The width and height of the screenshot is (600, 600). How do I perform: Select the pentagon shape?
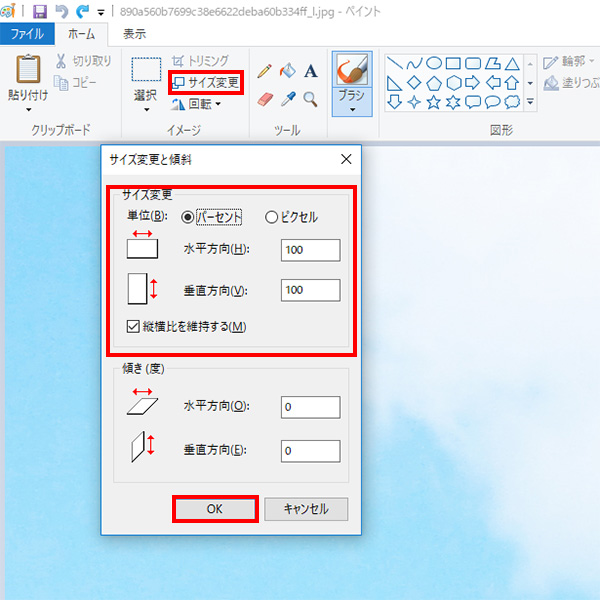(x=434, y=83)
